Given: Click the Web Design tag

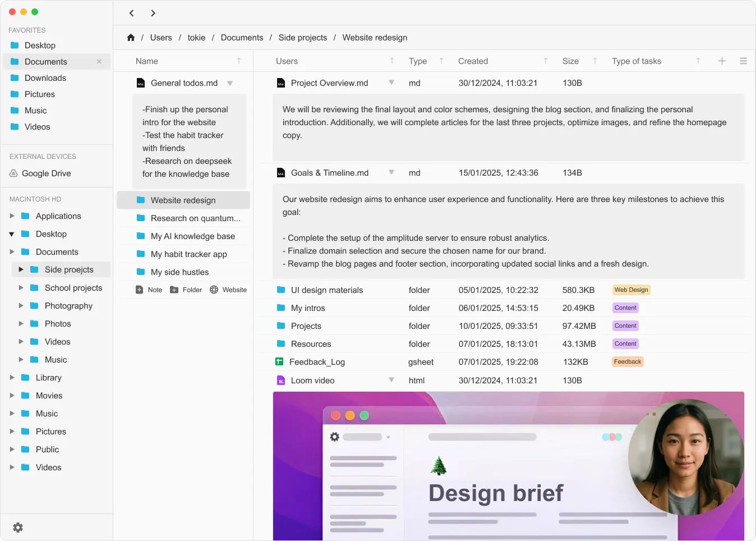Looking at the screenshot, I should (x=631, y=290).
